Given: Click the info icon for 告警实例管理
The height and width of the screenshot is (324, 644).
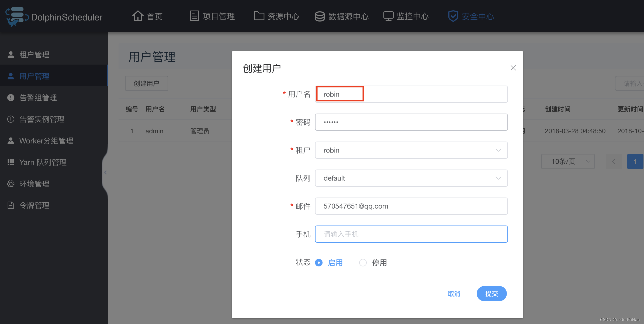Looking at the screenshot, I should point(11,119).
